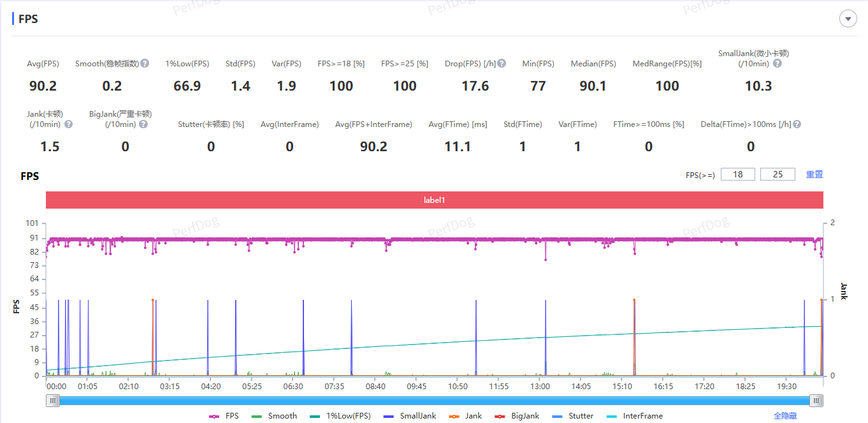The height and width of the screenshot is (423, 868).
Task: Toggle SmallJank series in legend
Action: 410,416
